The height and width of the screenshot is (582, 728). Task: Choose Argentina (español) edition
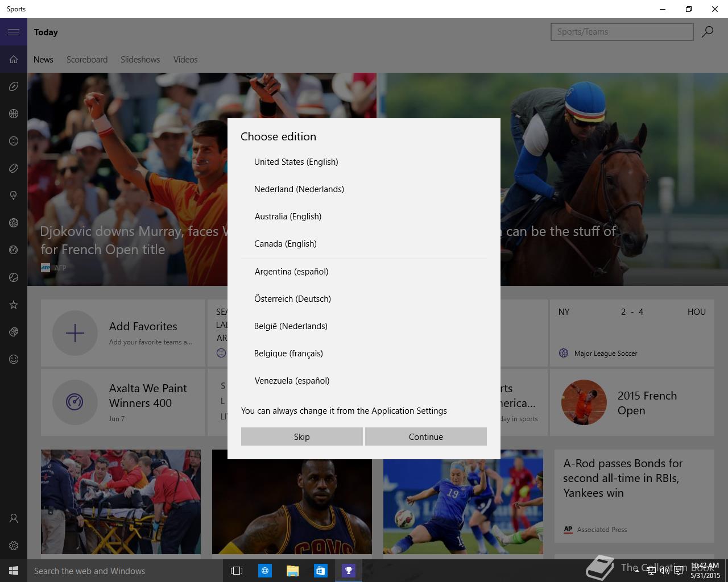tap(364, 272)
